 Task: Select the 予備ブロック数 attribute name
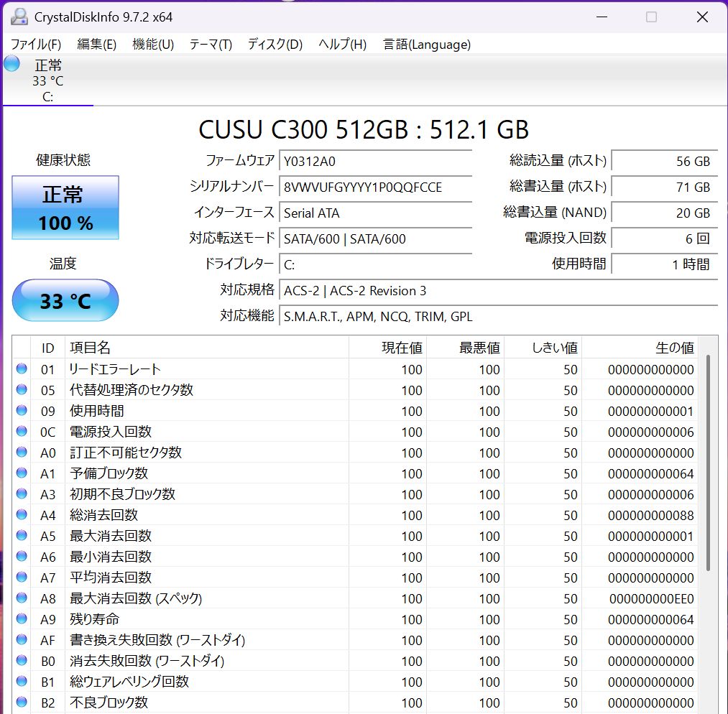109,473
